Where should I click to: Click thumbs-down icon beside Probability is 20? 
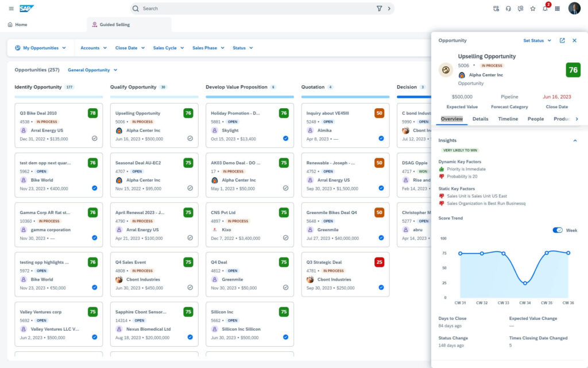[442, 177]
